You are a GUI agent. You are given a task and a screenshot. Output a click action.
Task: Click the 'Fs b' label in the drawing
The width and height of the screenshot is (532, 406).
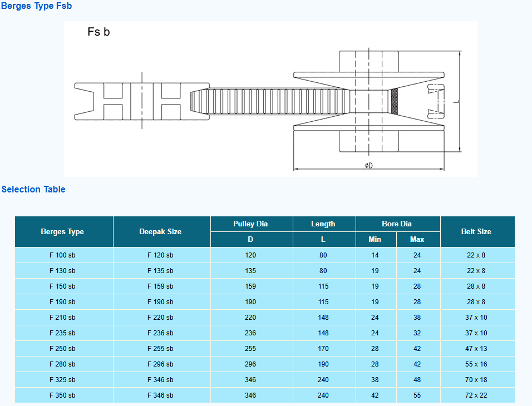click(98, 32)
